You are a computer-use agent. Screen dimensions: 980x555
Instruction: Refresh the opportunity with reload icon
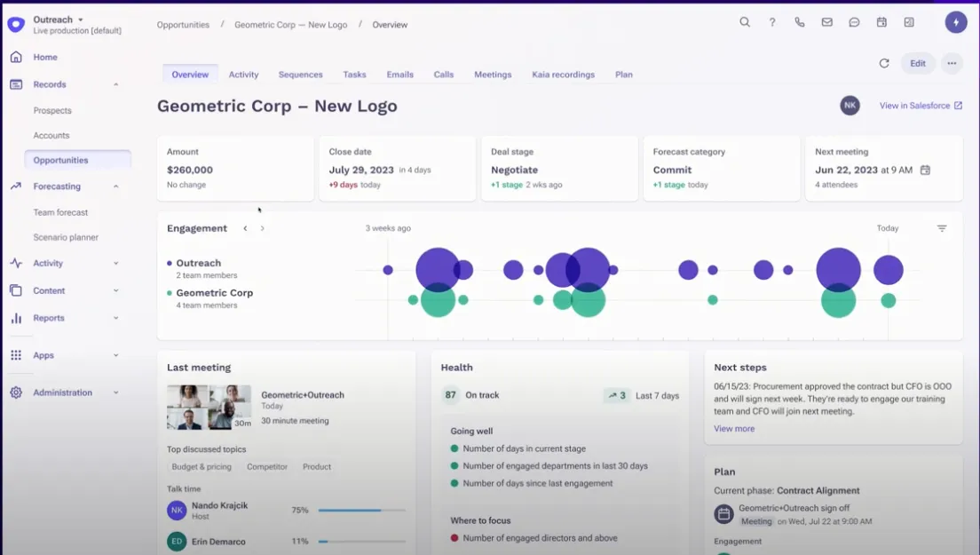pos(884,63)
